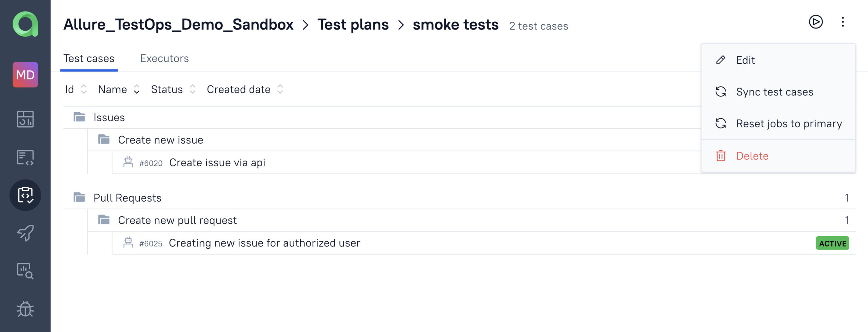Toggle the three-dot more options menu
Viewport: 868px width, 332px height.
[x=843, y=22]
